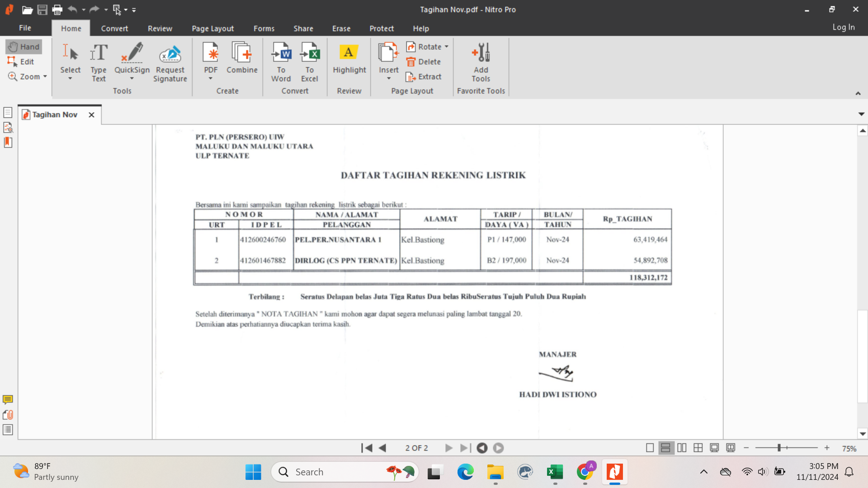Open the QuickSign tool
The image size is (868, 488).
pyautogui.click(x=132, y=58)
